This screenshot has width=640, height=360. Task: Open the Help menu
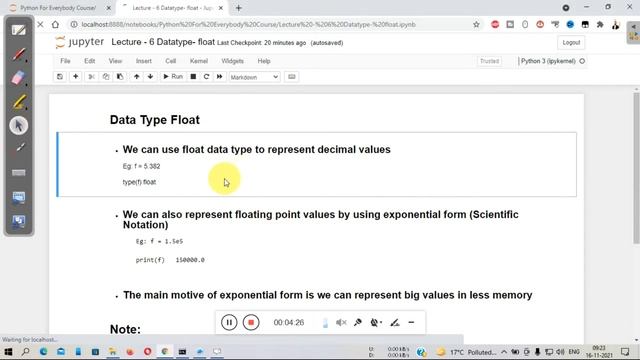tap(264, 61)
